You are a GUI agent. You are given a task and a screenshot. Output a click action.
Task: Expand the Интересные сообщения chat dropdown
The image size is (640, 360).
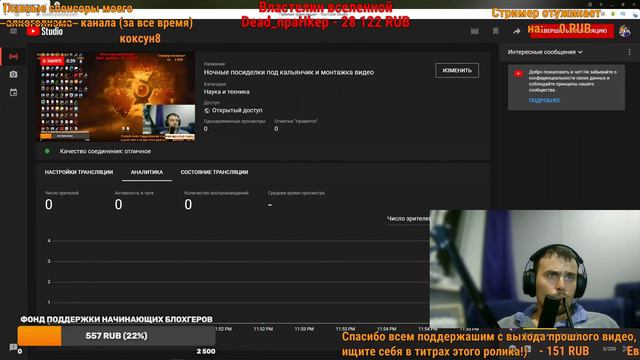click(545, 52)
